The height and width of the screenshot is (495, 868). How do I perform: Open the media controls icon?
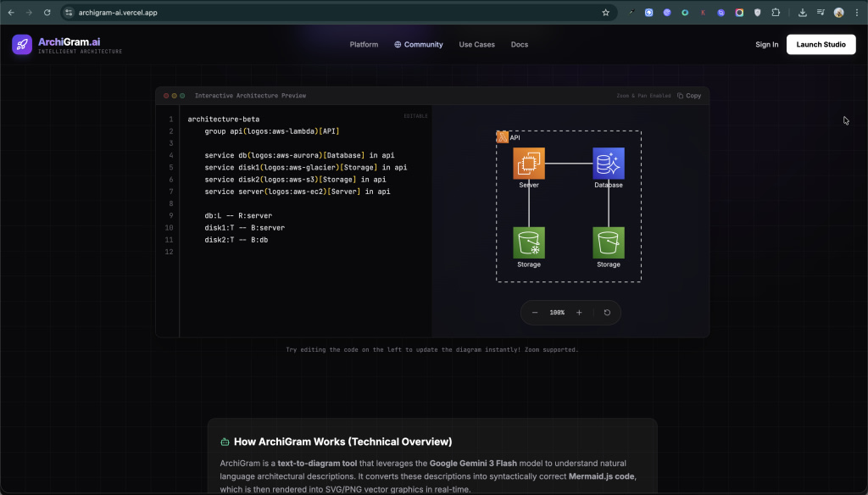click(x=821, y=12)
